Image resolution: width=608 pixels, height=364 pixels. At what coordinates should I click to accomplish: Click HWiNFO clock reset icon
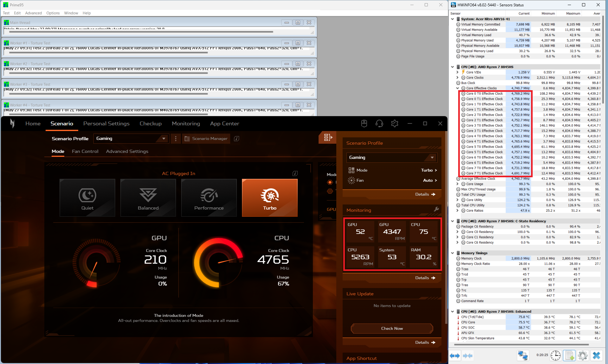[x=555, y=355]
